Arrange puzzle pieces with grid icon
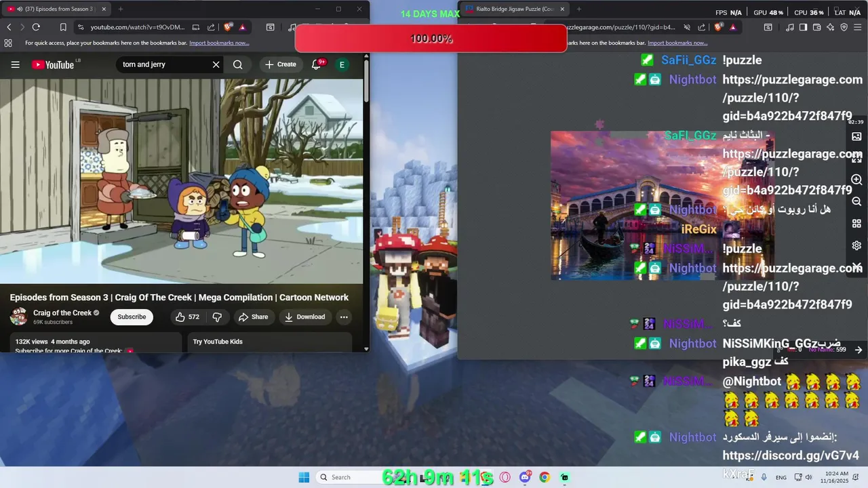The height and width of the screenshot is (488, 868). (x=856, y=223)
